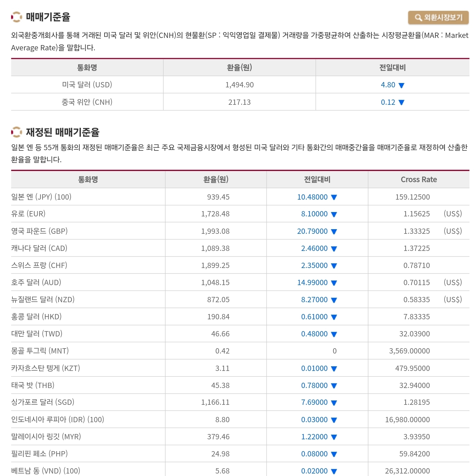Select 베트남 동 (VND) row label
This screenshot has width=475, height=476.
(46, 471)
